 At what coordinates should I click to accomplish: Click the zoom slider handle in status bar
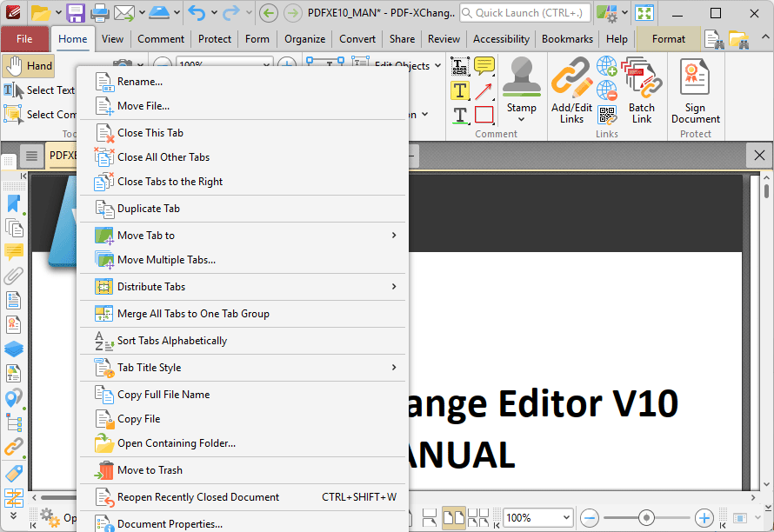click(646, 518)
